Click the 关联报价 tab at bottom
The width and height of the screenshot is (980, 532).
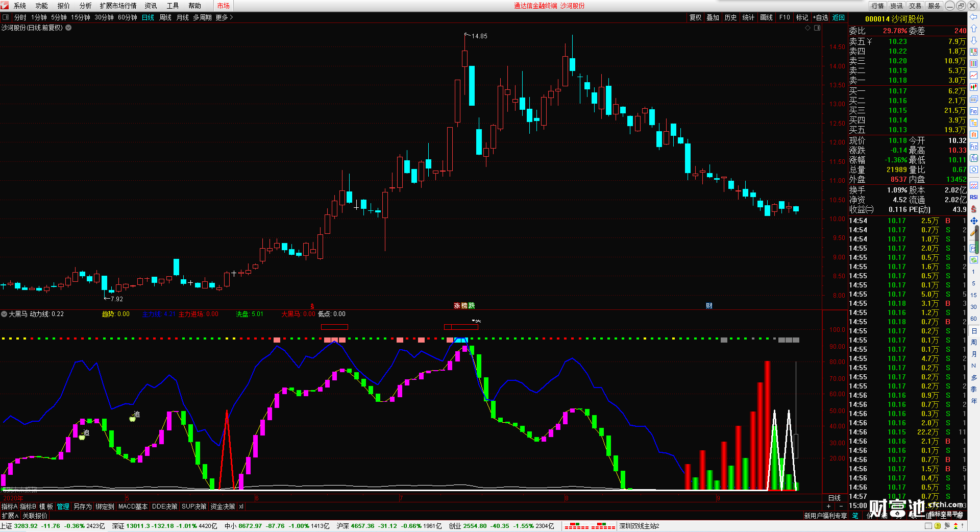[x=35, y=516]
